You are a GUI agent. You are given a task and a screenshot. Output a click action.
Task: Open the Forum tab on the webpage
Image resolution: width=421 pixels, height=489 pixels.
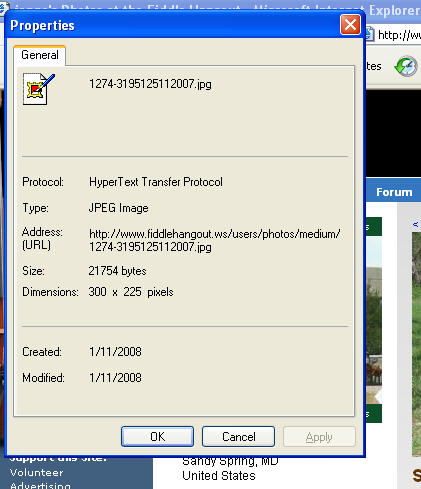coord(394,192)
